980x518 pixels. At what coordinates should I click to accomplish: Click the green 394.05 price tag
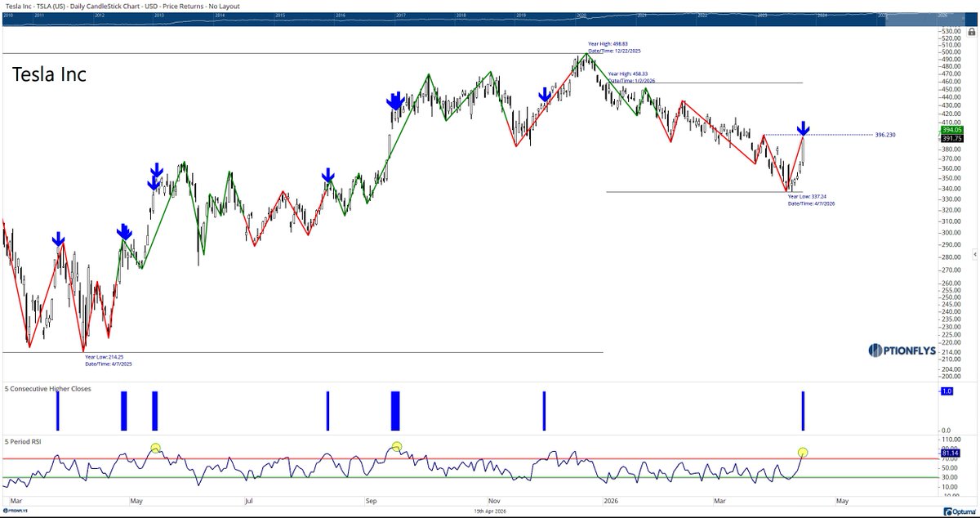(952, 130)
